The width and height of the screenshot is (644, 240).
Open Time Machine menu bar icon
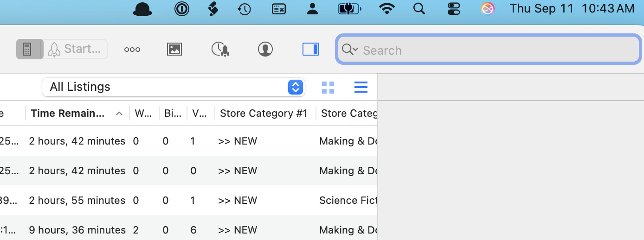(245, 9)
